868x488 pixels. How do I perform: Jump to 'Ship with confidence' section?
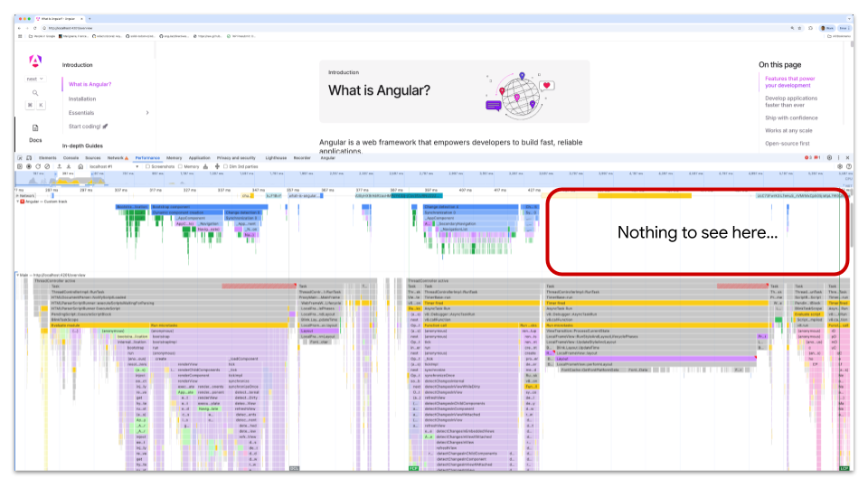point(791,117)
